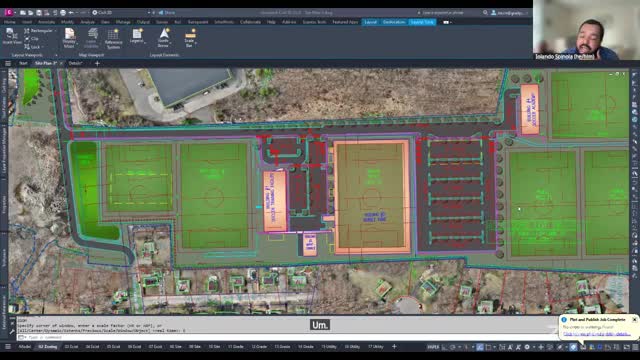Image resolution: width=640 pixels, height=360 pixels.
Task: Click the command line wrench customize icon
Action: click(x=12, y=332)
